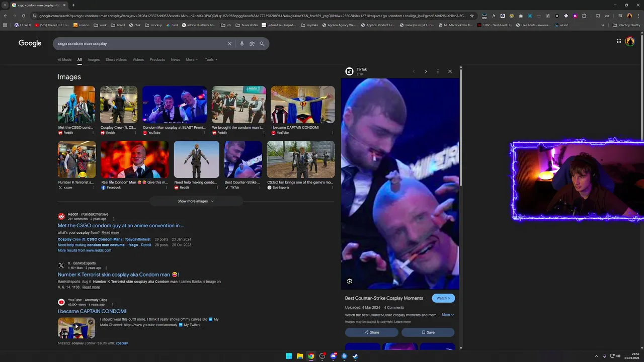Expand More description text in preview panel

pos(448,315)
